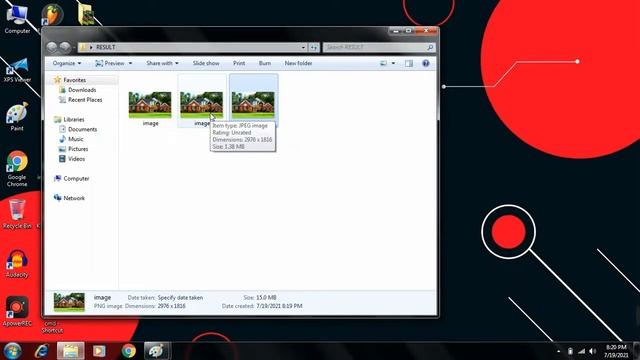Screen dimensions: 640x360
Task: Go forward in Explorer navigation
Action: pos(65,47)
